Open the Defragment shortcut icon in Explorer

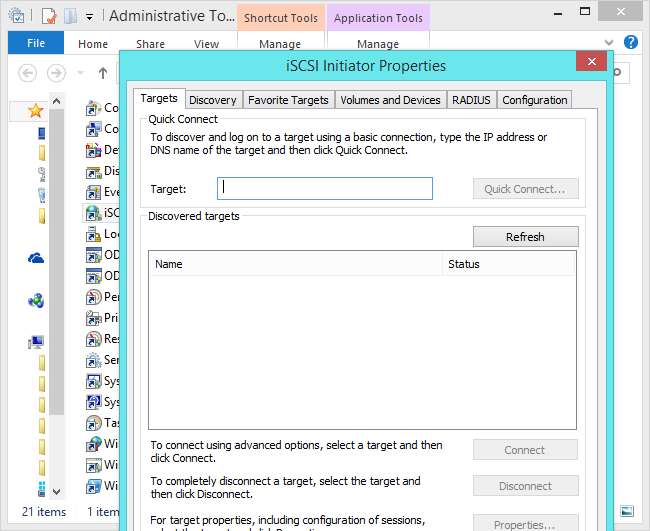[x=94, y=150]
